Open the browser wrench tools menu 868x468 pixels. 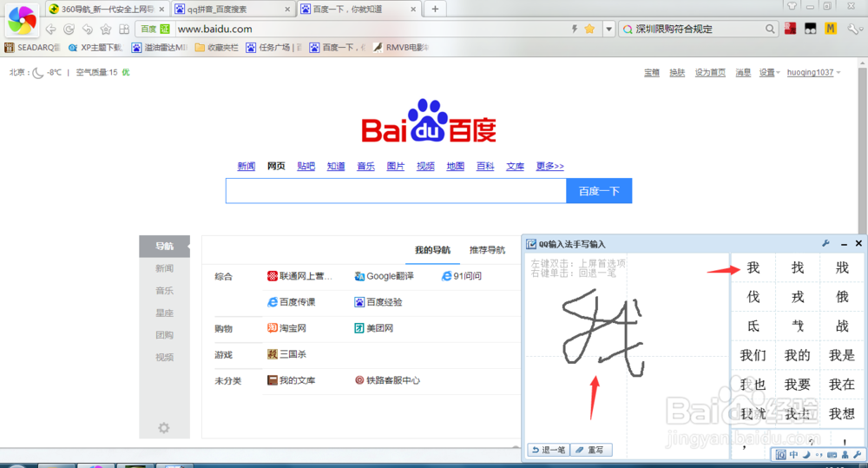[854, 29]
